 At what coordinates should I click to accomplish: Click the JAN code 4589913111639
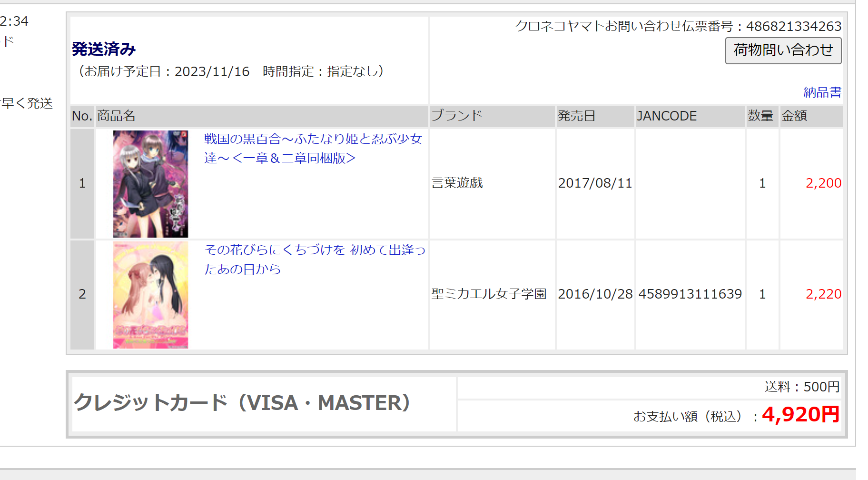(690, 294)
